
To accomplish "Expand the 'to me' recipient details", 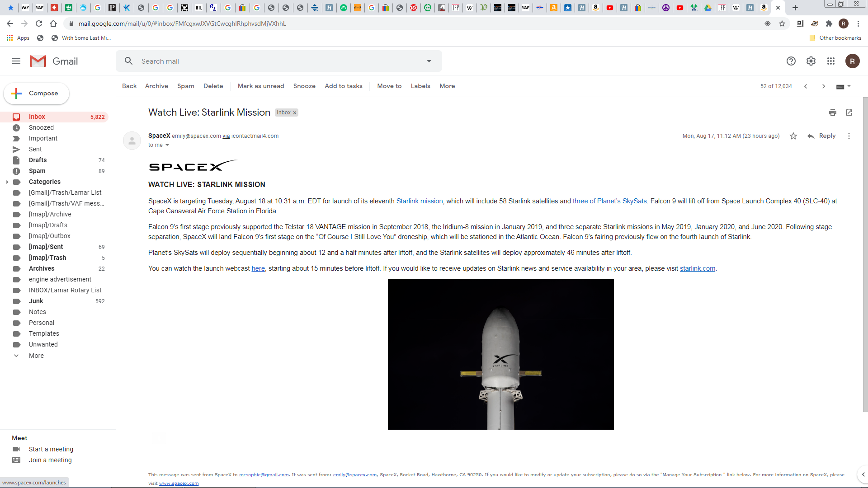I will click(167, 145).
